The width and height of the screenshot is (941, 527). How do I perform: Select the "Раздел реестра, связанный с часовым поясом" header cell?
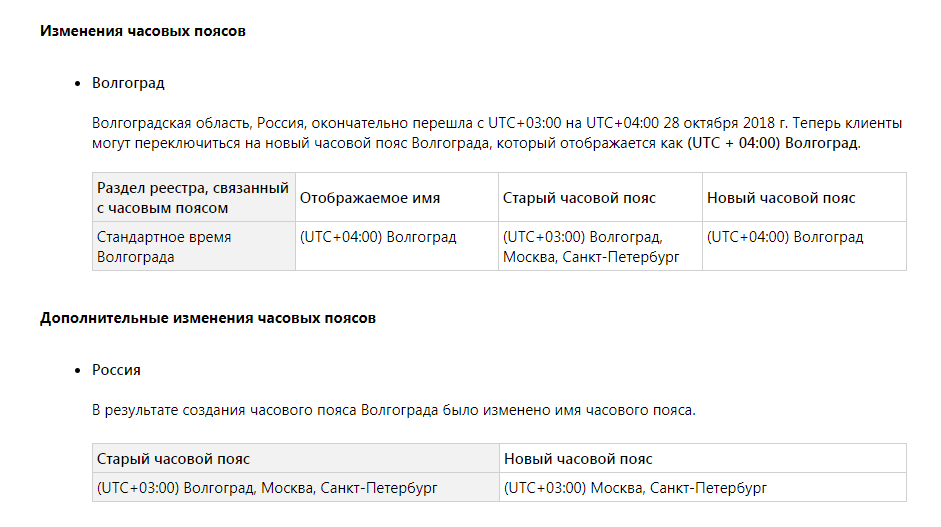point(193,198)
